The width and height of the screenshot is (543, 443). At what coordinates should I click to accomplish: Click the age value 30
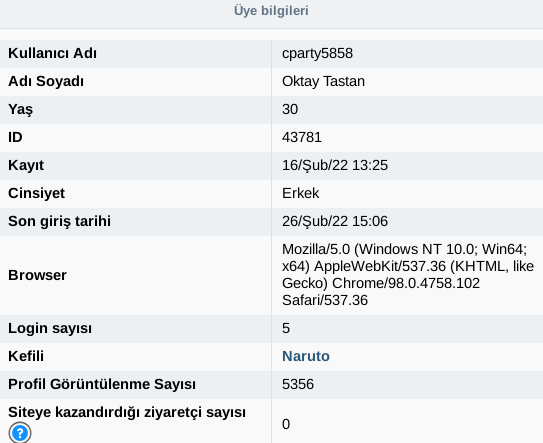(x=290, y=109)
